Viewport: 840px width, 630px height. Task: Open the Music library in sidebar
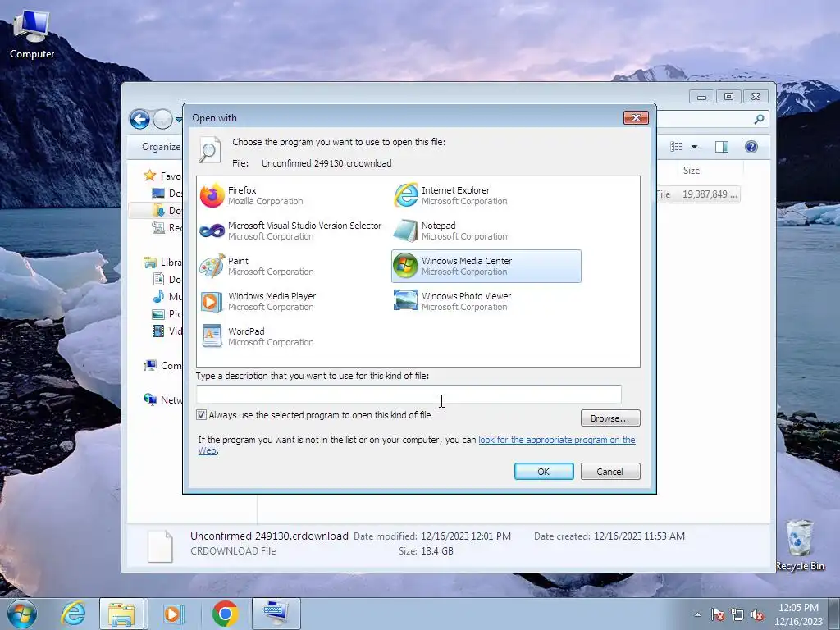click(x=167, y=296)
